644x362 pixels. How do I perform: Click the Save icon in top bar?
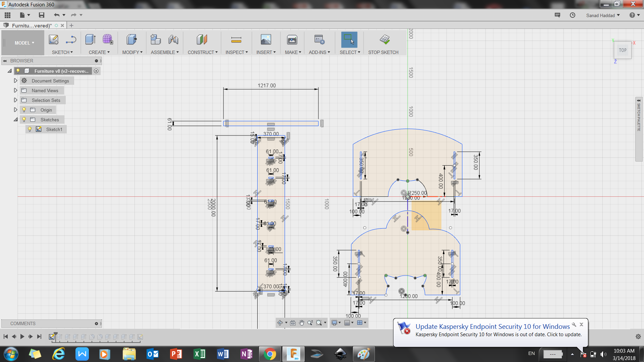42,15
